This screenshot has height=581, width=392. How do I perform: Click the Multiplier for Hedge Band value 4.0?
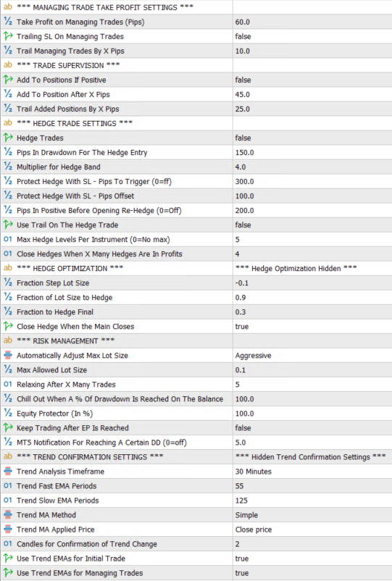(240, 167)
